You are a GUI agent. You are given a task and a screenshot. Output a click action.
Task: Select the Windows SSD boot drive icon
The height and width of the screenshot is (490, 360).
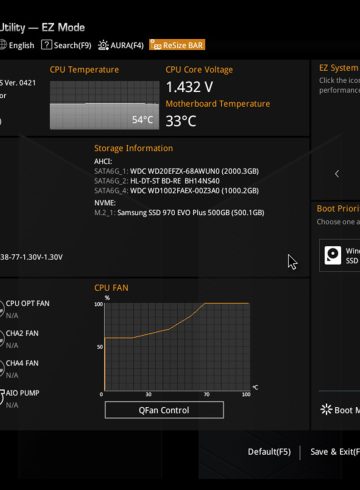tap(333, 255)
